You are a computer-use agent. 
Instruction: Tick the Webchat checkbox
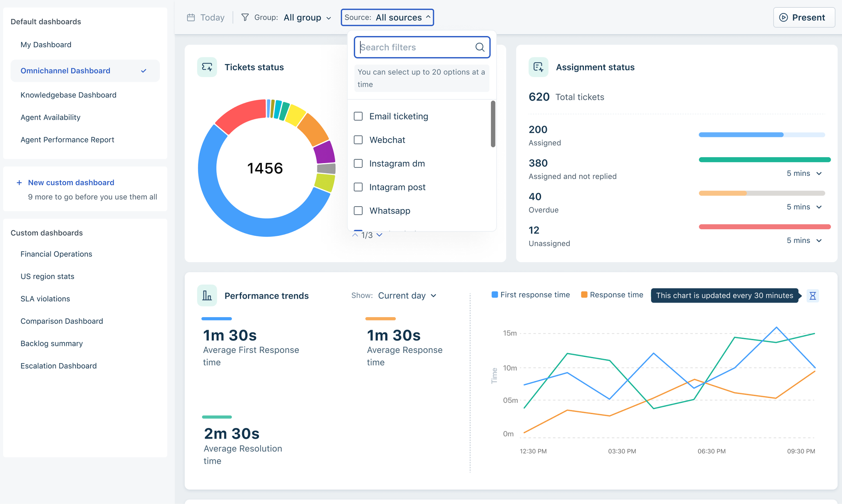pos(359,140)
